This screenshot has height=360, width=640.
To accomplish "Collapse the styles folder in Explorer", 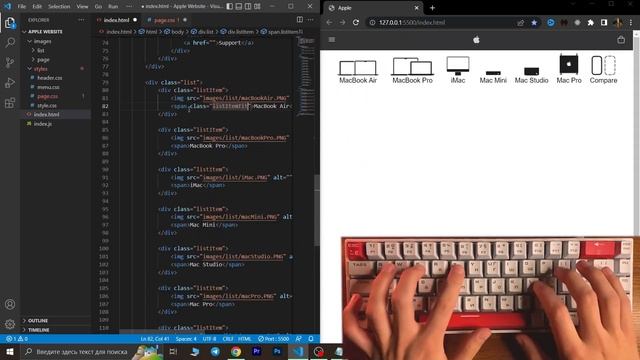I will point(40,69).
